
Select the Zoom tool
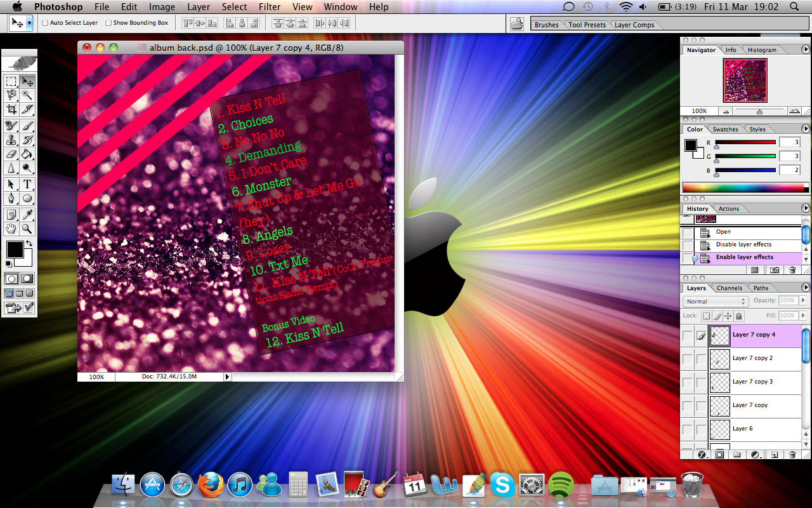pos(27,228)
